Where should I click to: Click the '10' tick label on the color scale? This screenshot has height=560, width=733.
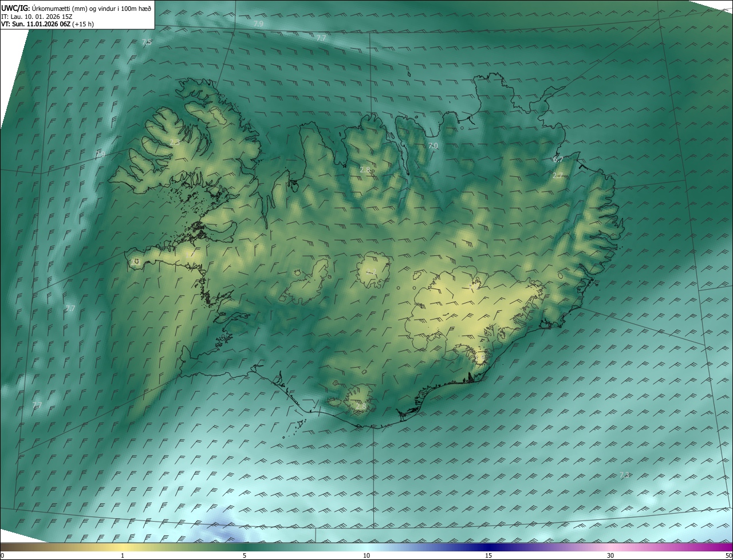click(x=366, y=556)
